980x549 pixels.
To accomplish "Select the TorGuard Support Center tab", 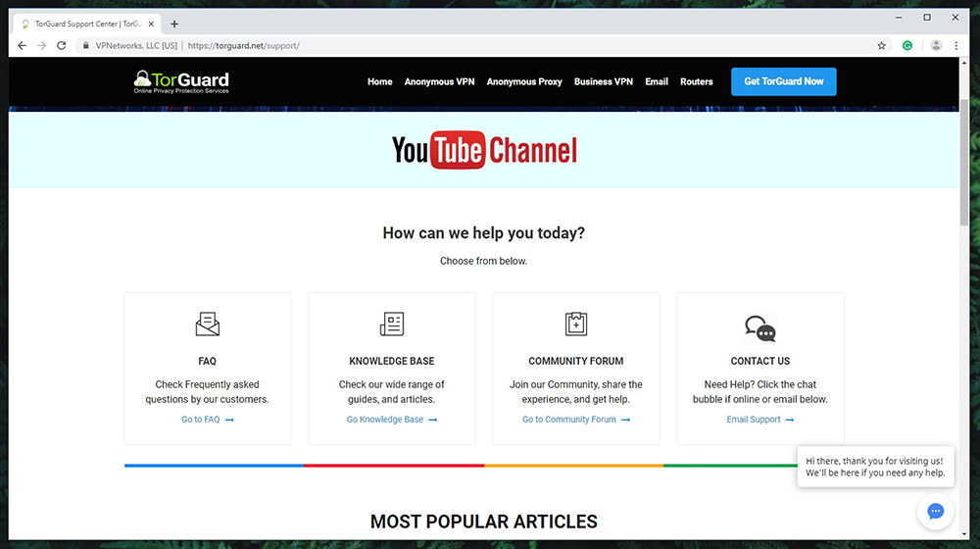I will pyautogui.click(x=87, y=24).
